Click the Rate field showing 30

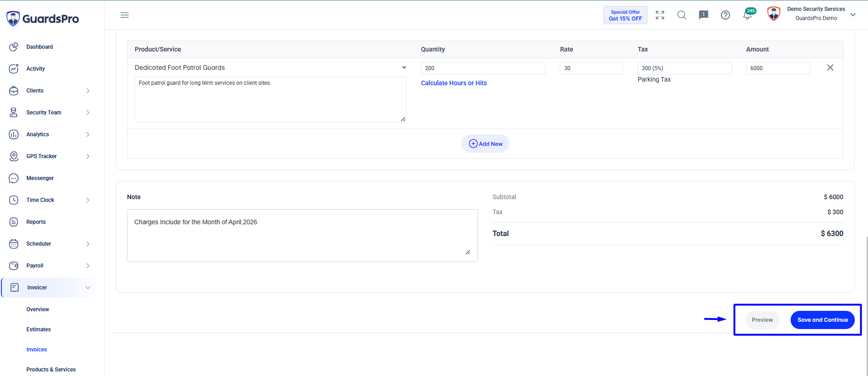click(591, 68)
